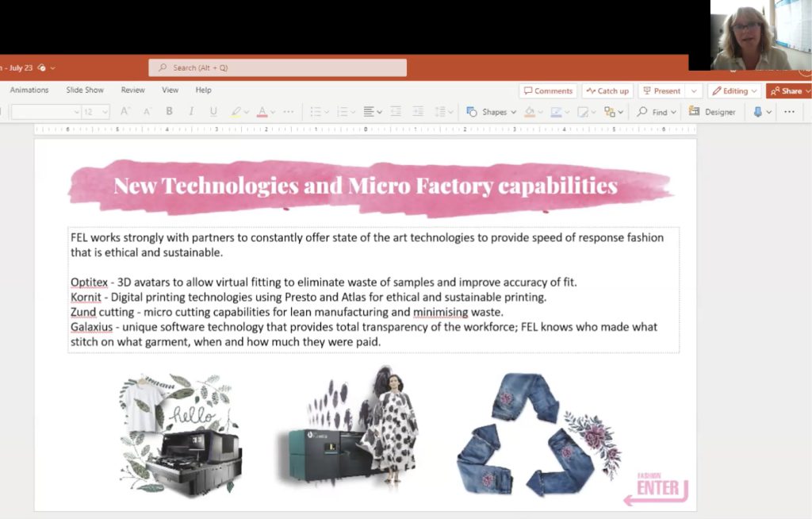Click the bullet list icon

(315, 112)
